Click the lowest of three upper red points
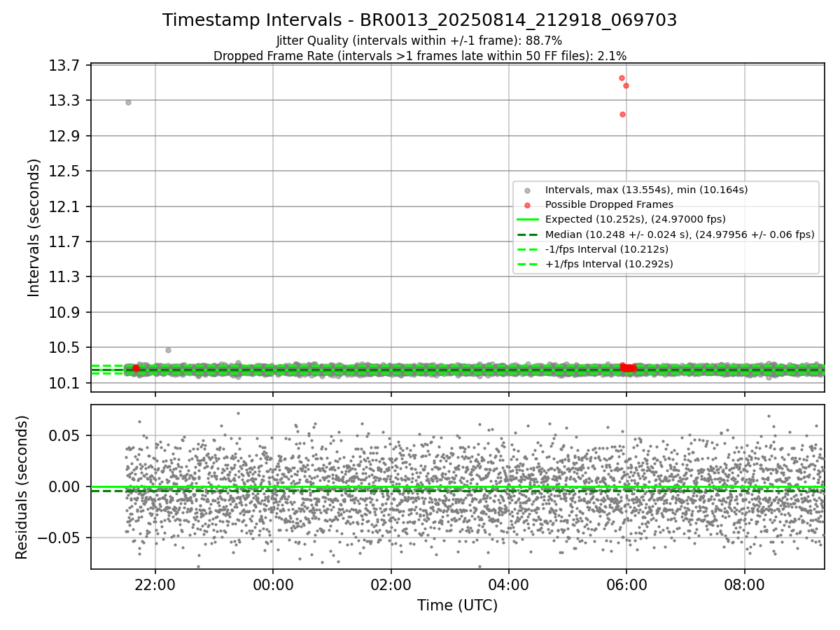This screenshot has width=840, height=630. click(x=622, y=114)
